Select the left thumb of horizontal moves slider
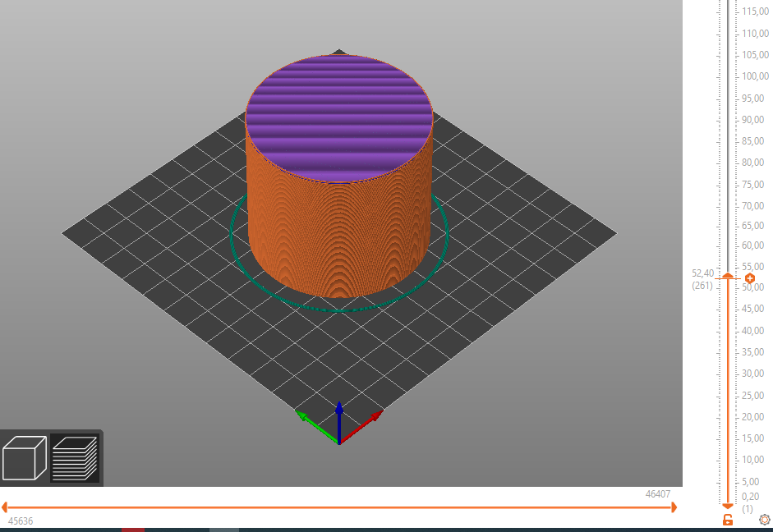This screenshot has width=773, height=532. (x=4, y=507)
